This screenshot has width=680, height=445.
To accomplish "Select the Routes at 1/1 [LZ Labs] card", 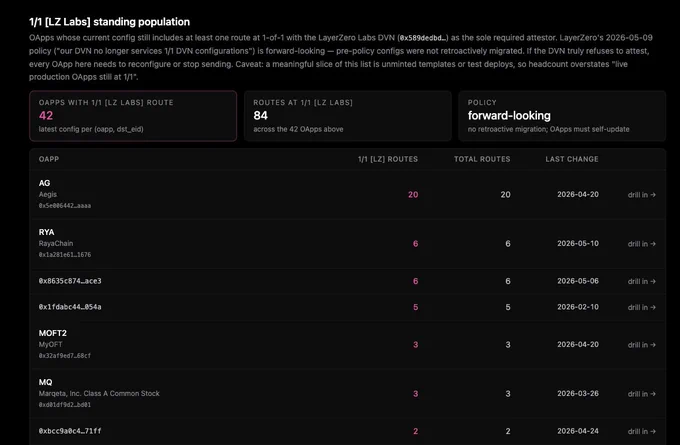I will pos(347,116).
